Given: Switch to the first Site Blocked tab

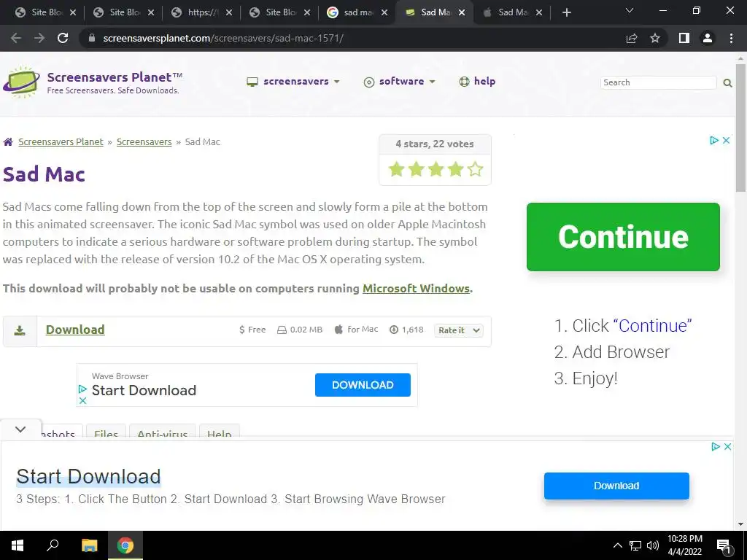Looking at the screenshot, I should (x=45, y=12).
